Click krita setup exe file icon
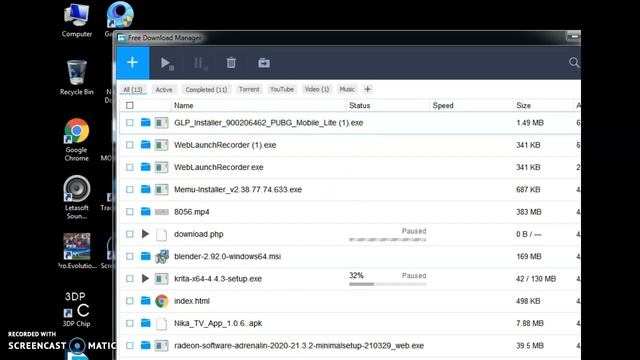The image size is (640, 360). coord(162,279)
